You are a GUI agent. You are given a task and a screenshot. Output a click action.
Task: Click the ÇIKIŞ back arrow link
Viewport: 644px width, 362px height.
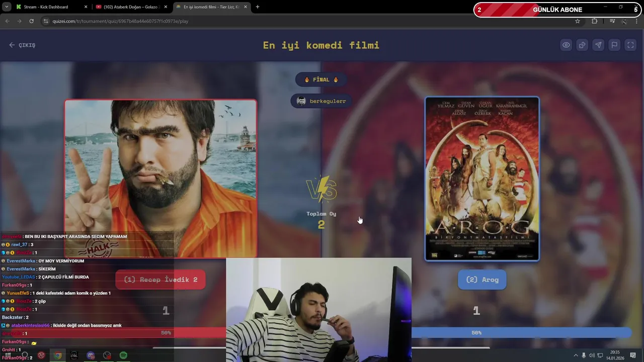tap(22, 45)
